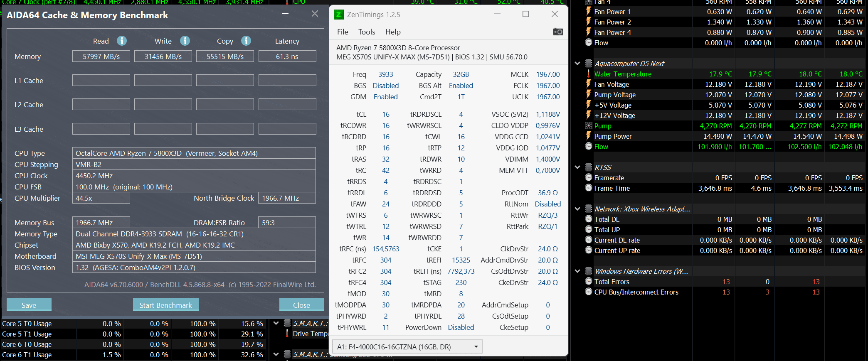
Task: Click the Memory Copy result 55515 MB/s
Action: (x=225, y=56)
